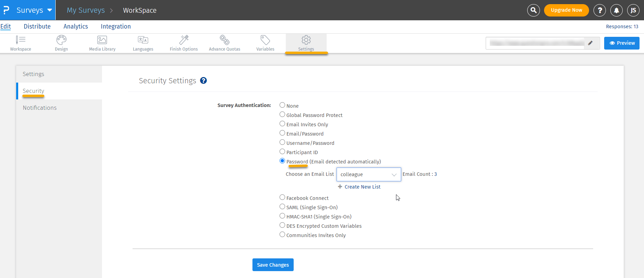Open the Media Library icon
Screen dimensions: 644x278
[102, 40]
